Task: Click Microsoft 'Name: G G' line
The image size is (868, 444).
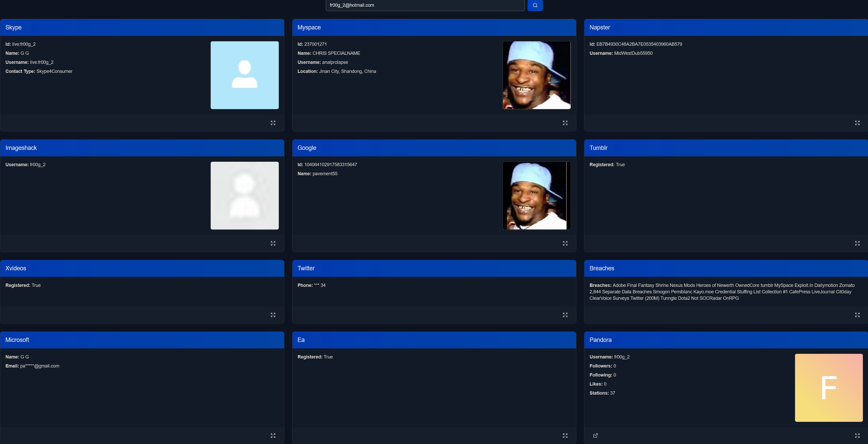Action: (17, 357)
